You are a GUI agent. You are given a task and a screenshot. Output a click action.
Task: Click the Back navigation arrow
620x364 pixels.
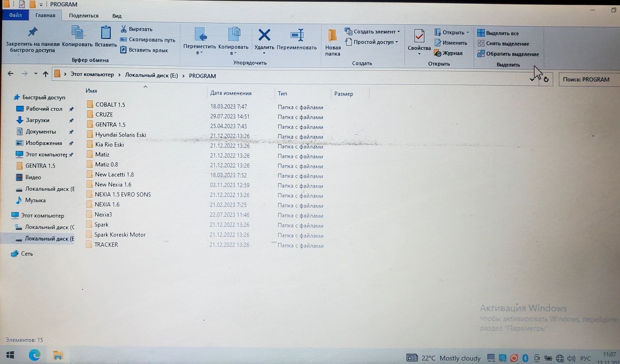pyautogui.click(x=10, y=74)
